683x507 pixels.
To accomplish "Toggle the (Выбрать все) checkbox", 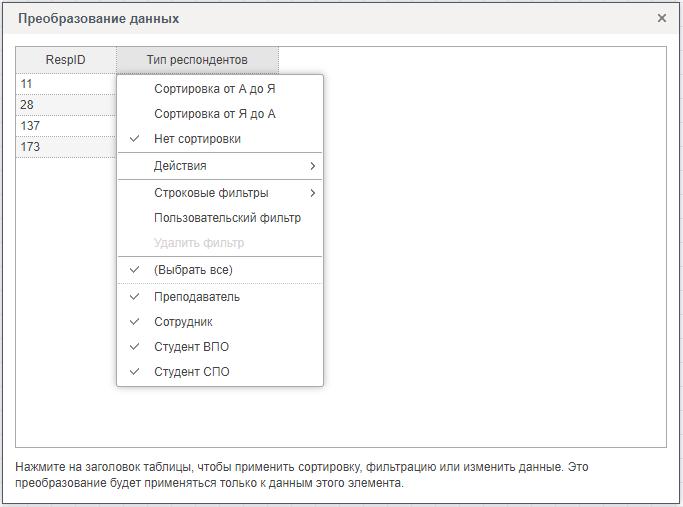I will [x=193, y=270].
